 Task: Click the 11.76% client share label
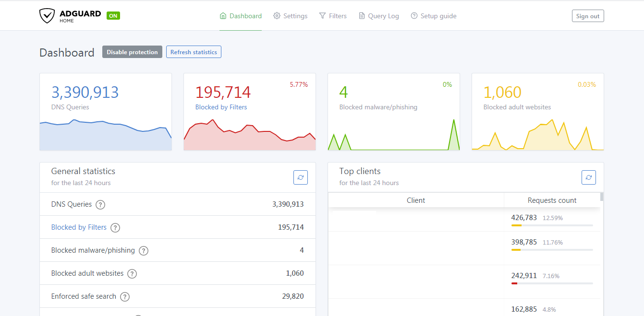click(553, 243)
